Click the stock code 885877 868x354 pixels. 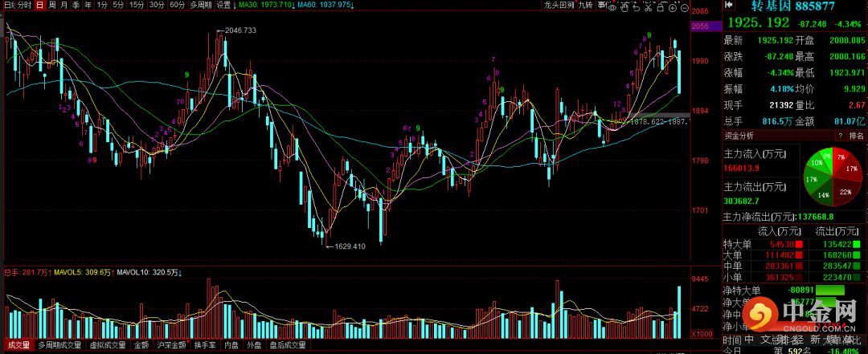(x=815, y=6)
